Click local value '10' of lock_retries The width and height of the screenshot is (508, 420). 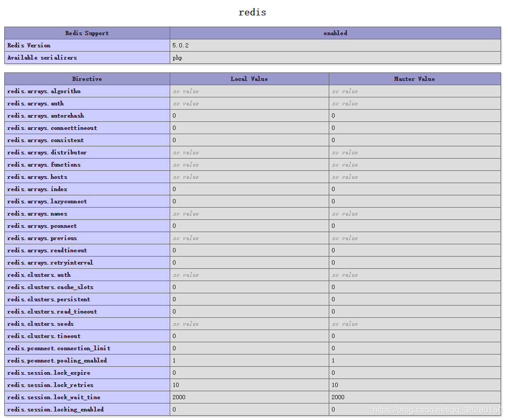176,385
